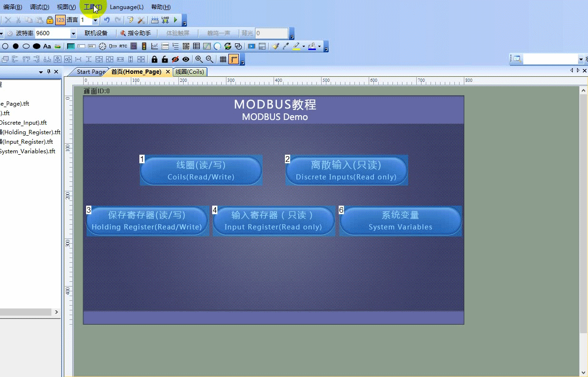Click the Holding Register(Read/Write) canvas button

147,221
